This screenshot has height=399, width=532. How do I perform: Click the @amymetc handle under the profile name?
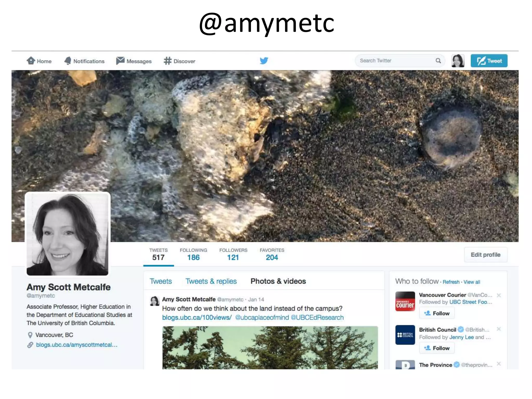tap(41, 296)
